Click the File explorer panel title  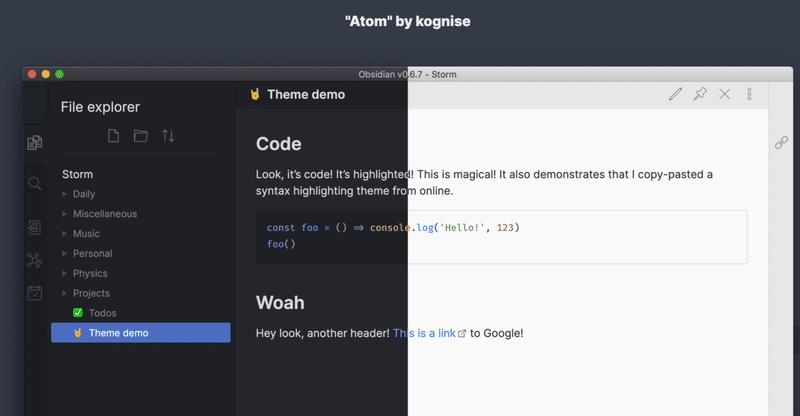(x=100, y=107)
